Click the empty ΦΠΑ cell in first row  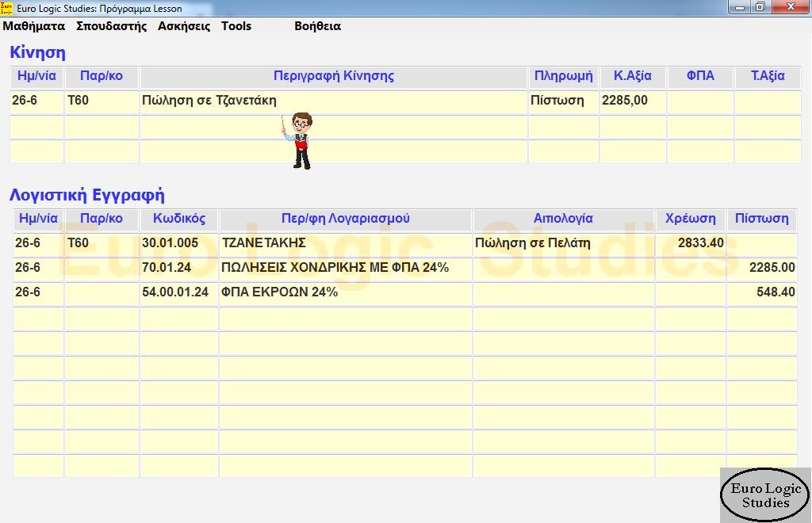pyautogui.click(x=699, y=101)
